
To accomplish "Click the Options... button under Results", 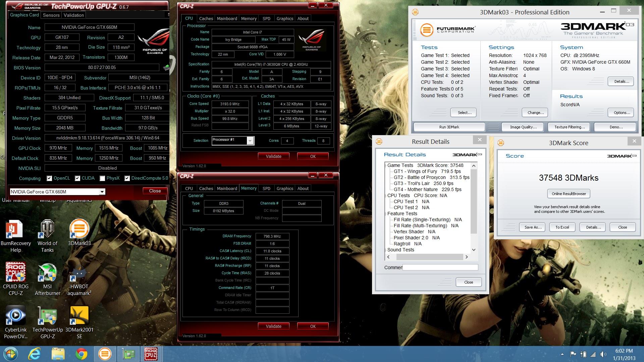I will pos(622,113).
